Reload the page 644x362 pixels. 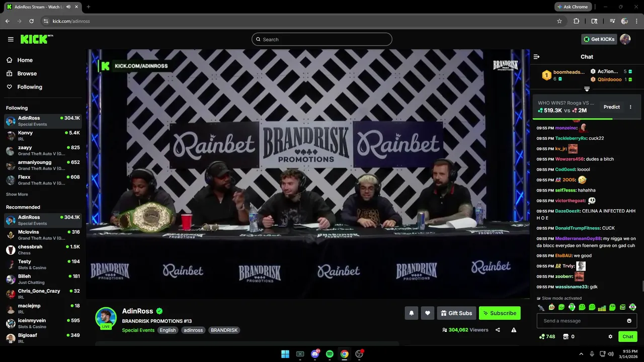31,21
